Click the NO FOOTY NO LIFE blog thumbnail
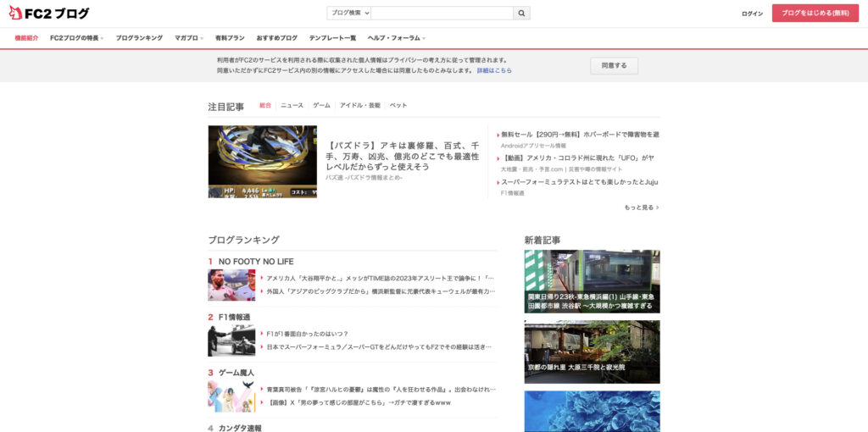 pyautogui.click(x=231, y=285)
